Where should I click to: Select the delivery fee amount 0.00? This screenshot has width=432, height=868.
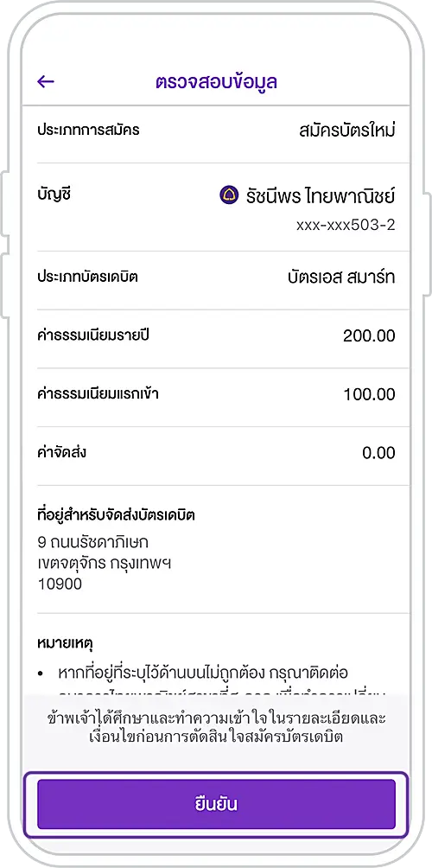[x=379, y=453]
